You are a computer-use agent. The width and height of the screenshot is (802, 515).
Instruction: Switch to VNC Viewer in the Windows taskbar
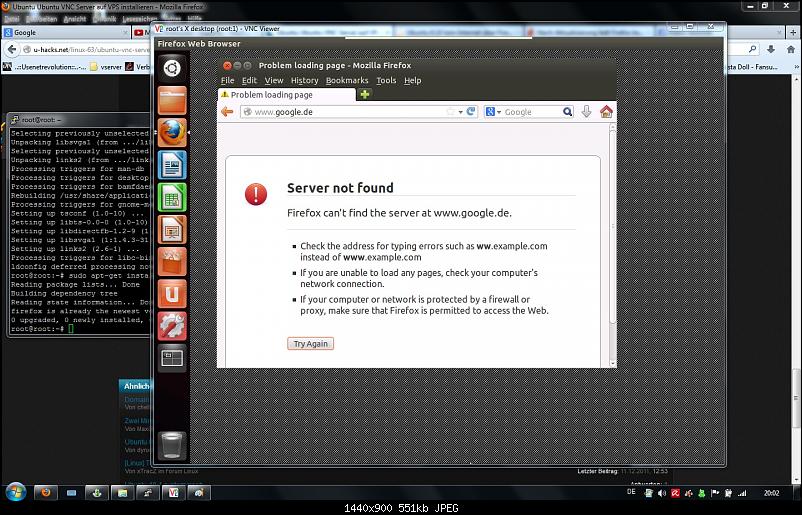coord(173,492)
